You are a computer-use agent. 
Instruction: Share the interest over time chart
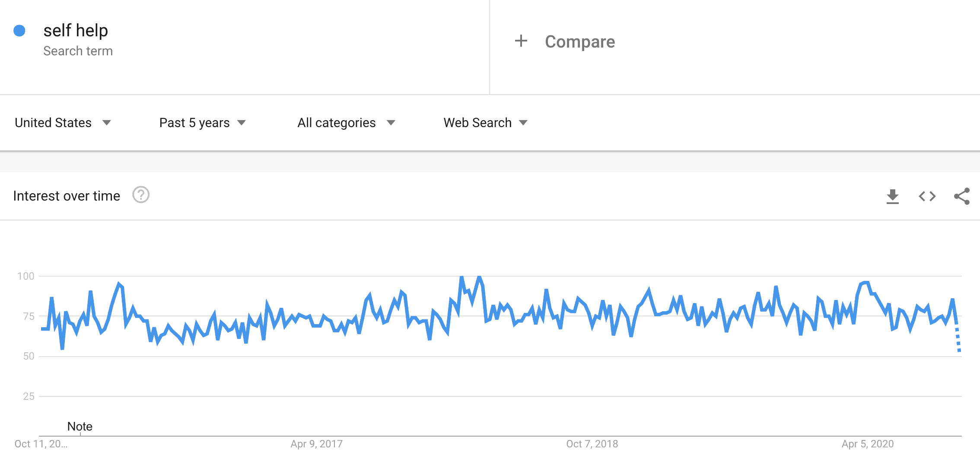coord(962,196)
